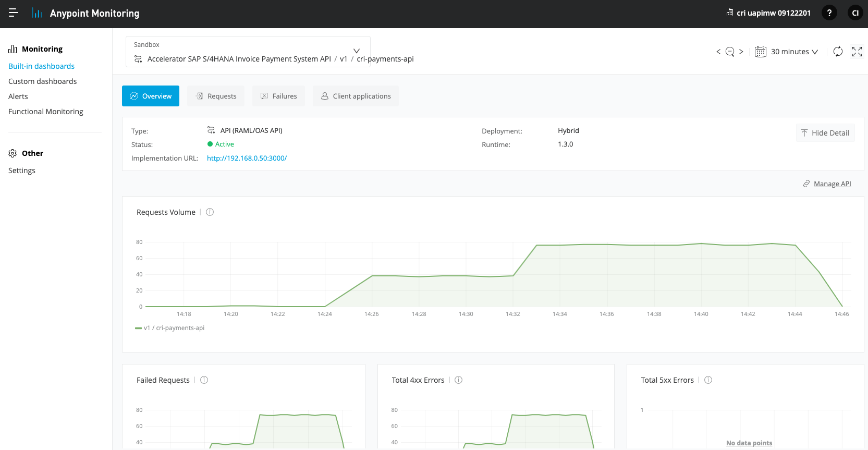
Task: Click the Failed Requests chart title
Action: [163, 380]
